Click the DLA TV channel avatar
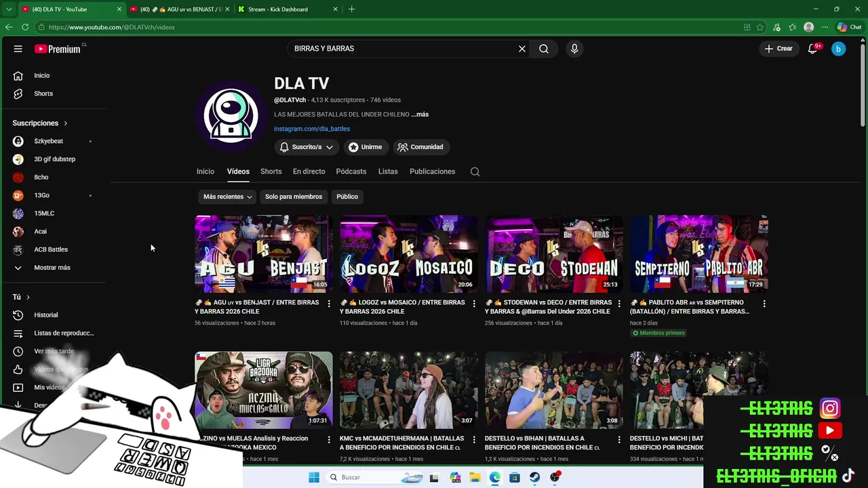This screenshot has width=868, height=488. tap(231, 115)
